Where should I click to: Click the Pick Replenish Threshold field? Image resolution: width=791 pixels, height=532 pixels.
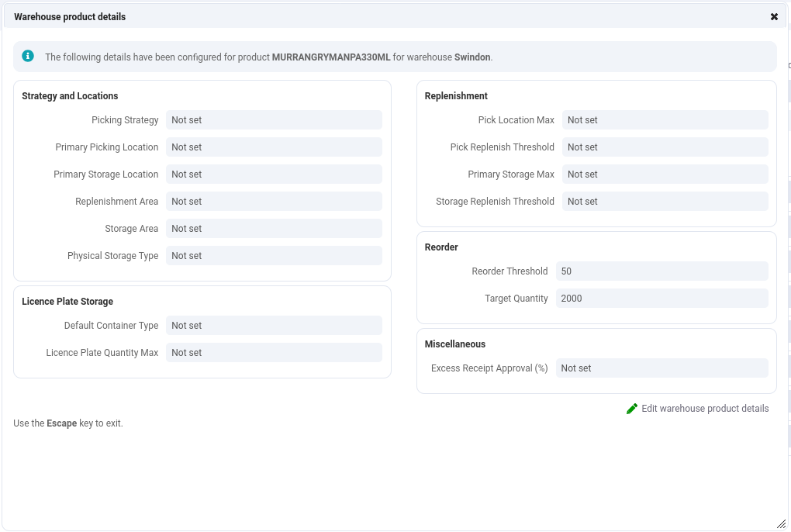pyautogui.click(x=665, y=147)
